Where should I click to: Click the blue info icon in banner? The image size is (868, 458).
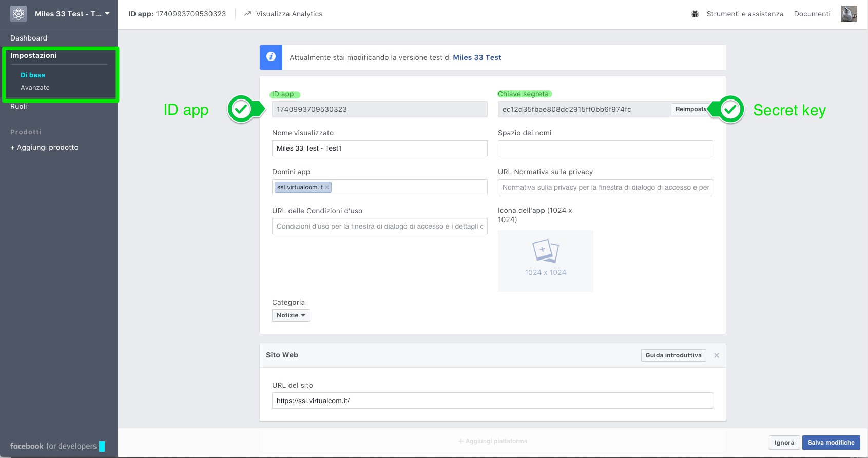pos(271,57)
